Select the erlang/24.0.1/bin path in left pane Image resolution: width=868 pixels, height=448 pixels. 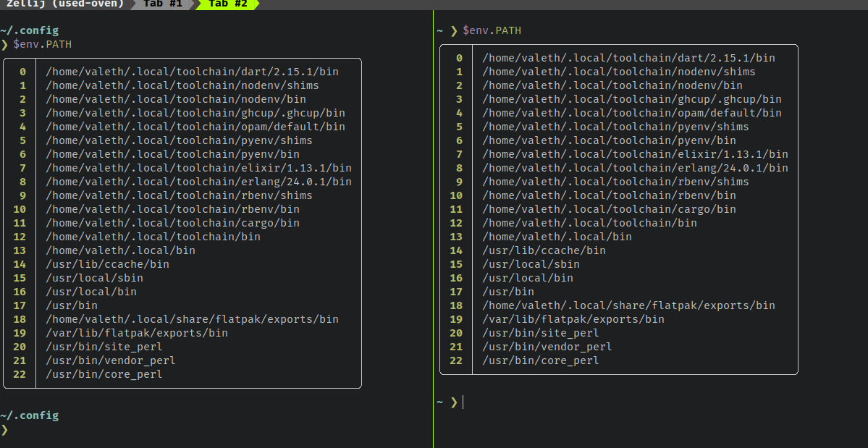[x=199, y=182]
